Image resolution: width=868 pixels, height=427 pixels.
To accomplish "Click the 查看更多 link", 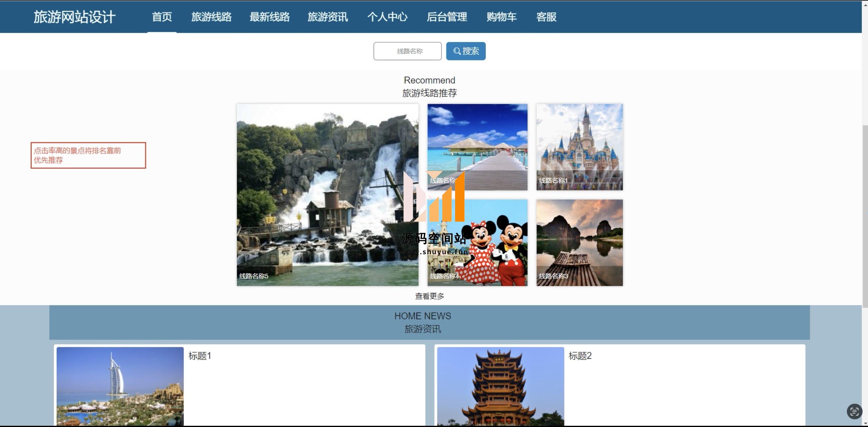I will [429, 296].
